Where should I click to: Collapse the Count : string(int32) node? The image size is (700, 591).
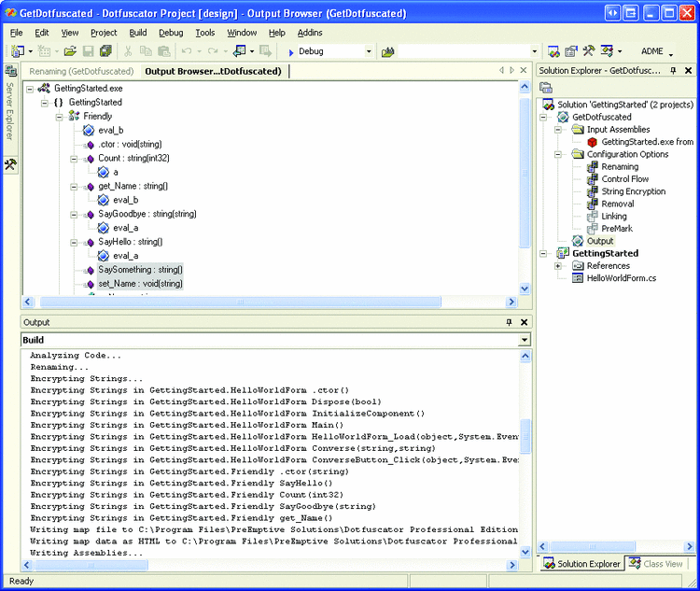pos(74,159)
